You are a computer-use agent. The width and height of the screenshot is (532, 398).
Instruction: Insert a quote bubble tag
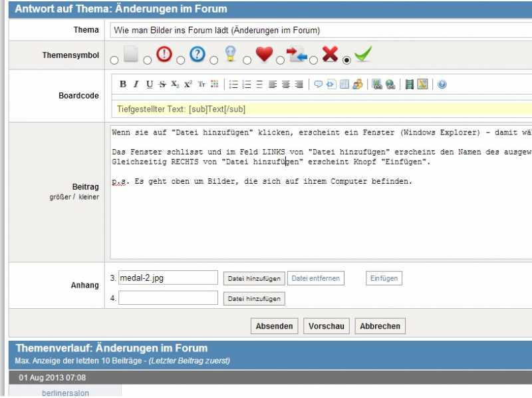click(x=318, y=85)
